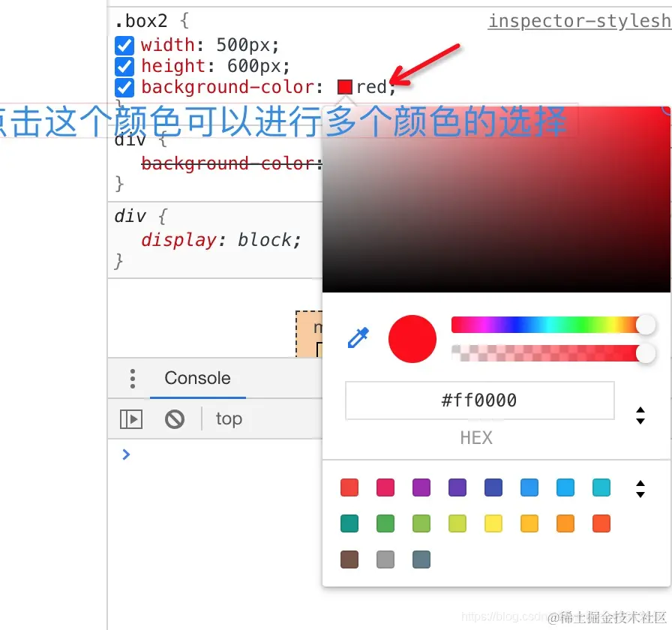This screenshot has width=672, height=630.
Task: Click the color format switcher arrows beside HEX
Action: pyautogui.click(x=640, y=415)
